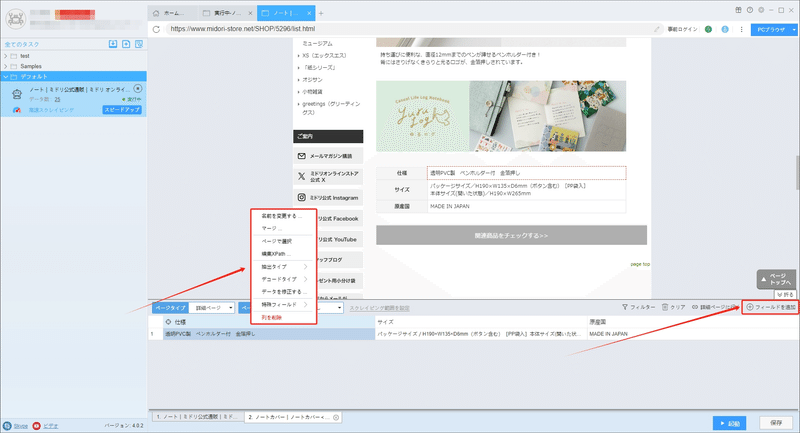
Task: Click the クリア trash option
Action: [673, 307]
